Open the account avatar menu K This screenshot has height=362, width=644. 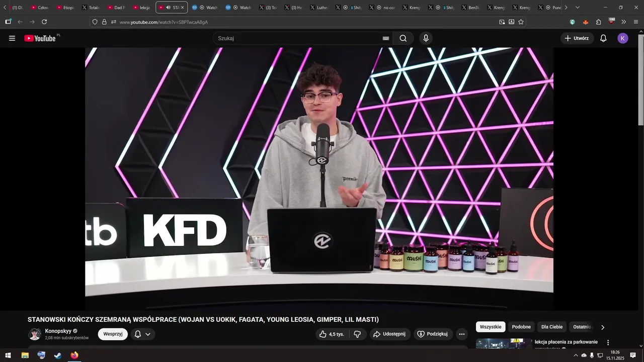(623, 38)
